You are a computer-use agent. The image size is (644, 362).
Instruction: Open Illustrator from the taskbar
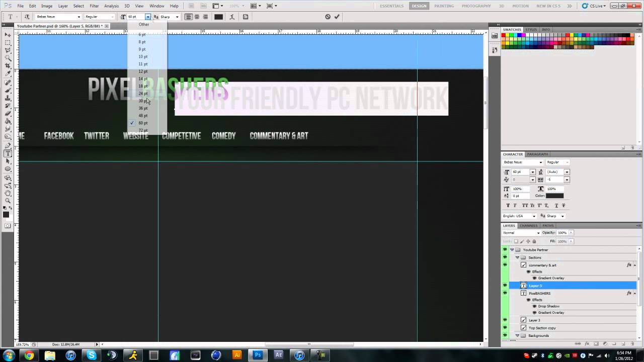(237, 355)
